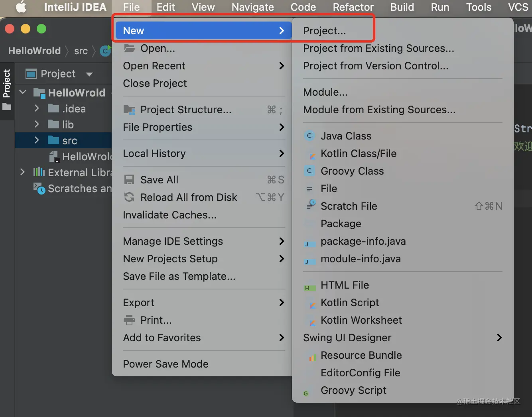Select the src folder in tree
Screen dimensions: 532x417
pos(69,141)
